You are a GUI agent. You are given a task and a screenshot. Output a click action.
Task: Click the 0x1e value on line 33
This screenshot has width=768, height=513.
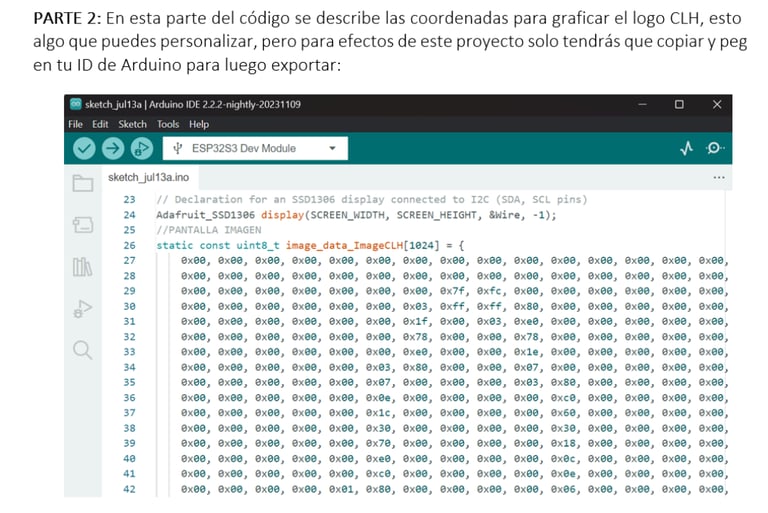coord(526,352)
